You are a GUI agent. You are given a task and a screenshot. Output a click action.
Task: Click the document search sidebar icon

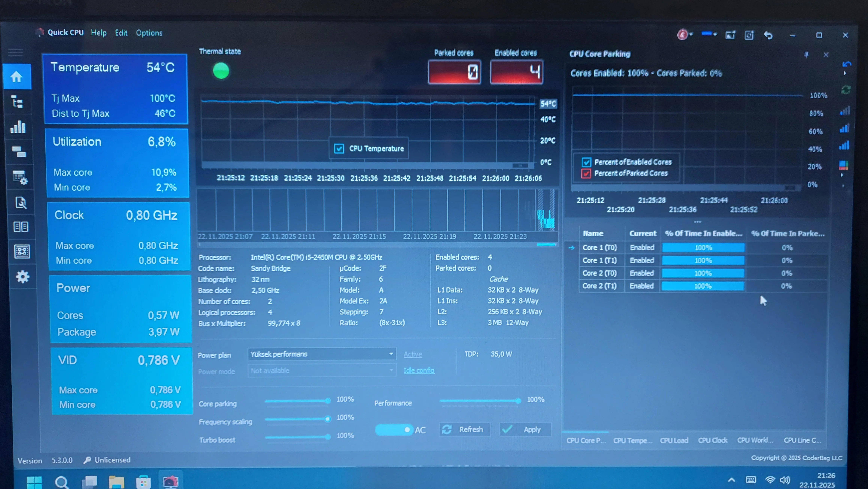[21, 203]
